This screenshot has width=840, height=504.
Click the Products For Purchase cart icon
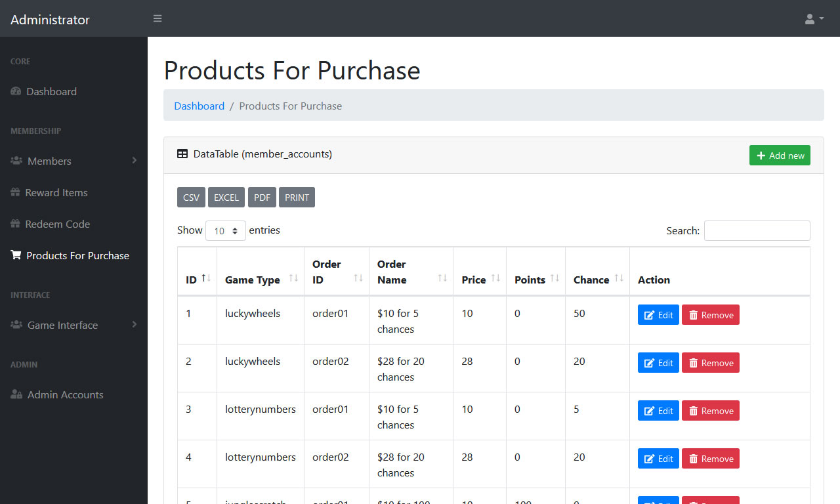(x=15, y=255)
